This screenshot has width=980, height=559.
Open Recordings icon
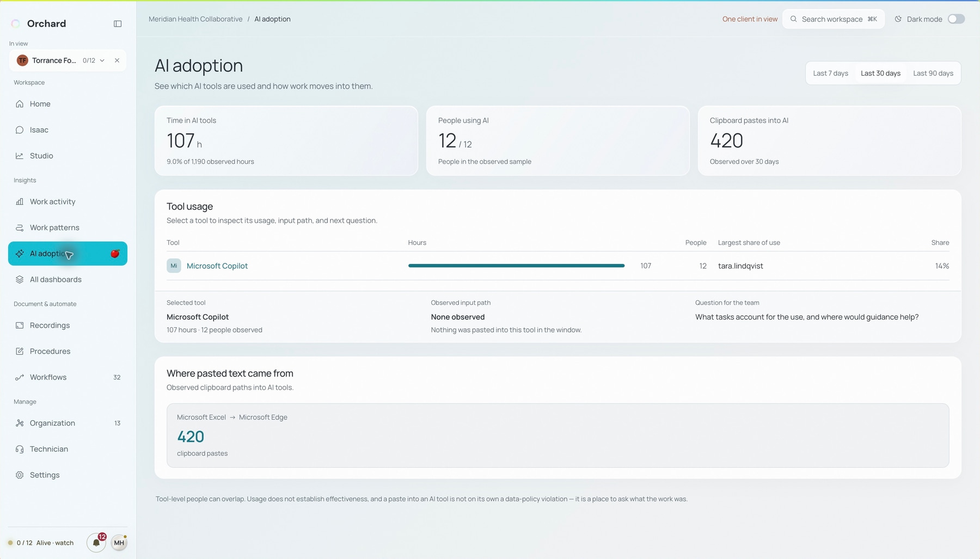coord(20,325)
